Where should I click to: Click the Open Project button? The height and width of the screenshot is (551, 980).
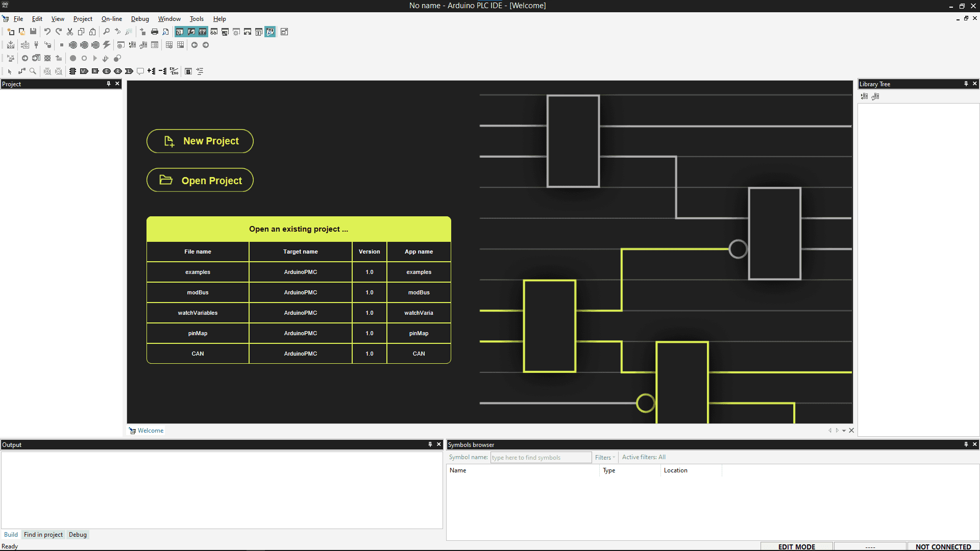pyautogui.click(x=200, y=180)
